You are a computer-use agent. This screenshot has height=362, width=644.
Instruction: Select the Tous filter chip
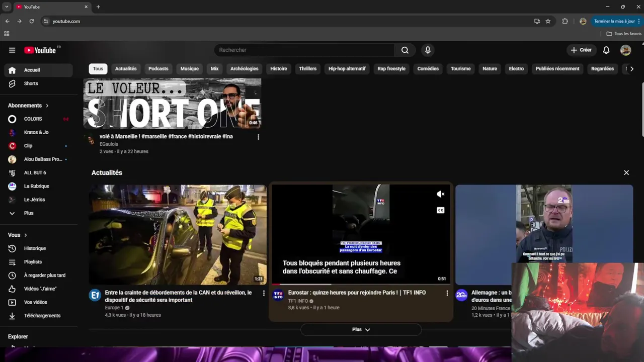[98, 69]
